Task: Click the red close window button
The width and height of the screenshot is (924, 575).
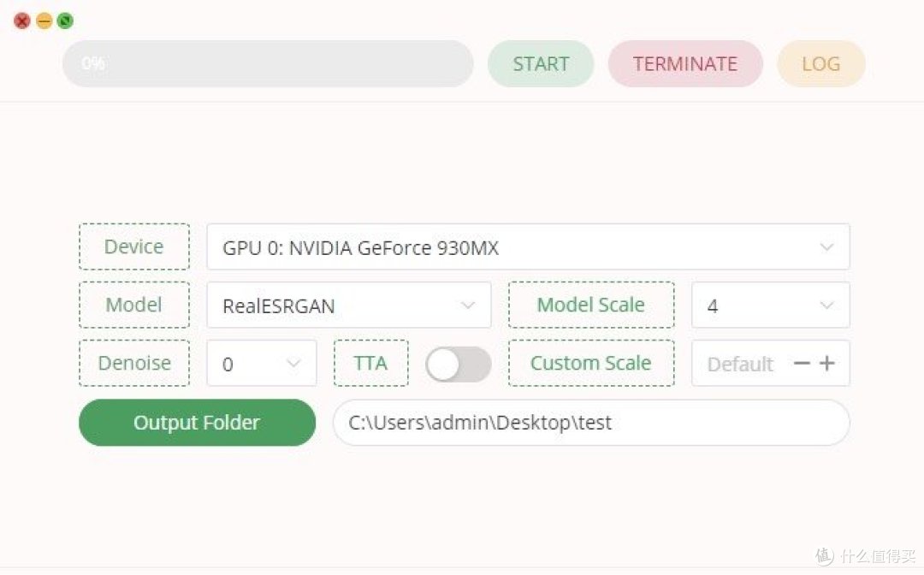Action: (21, 21)
